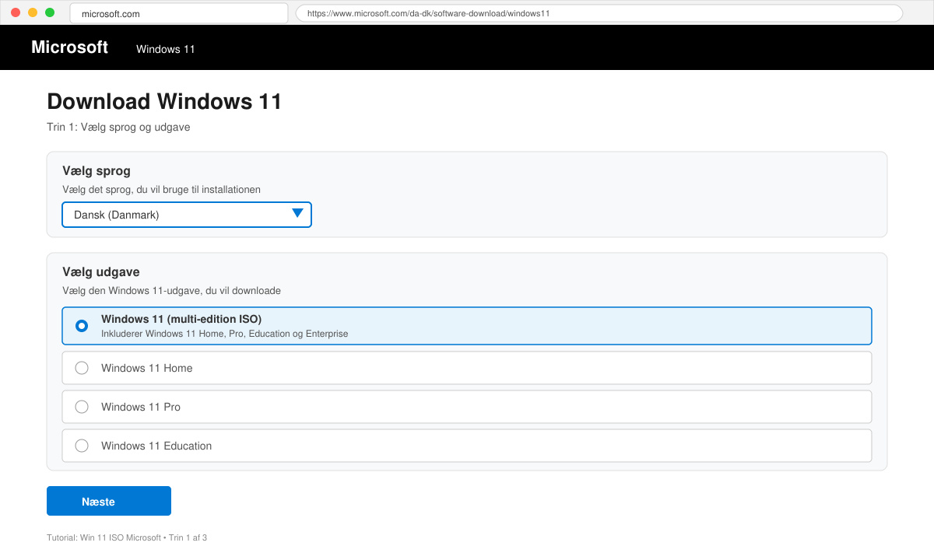Click the Download Windows 11 heading

coord(164,102)
